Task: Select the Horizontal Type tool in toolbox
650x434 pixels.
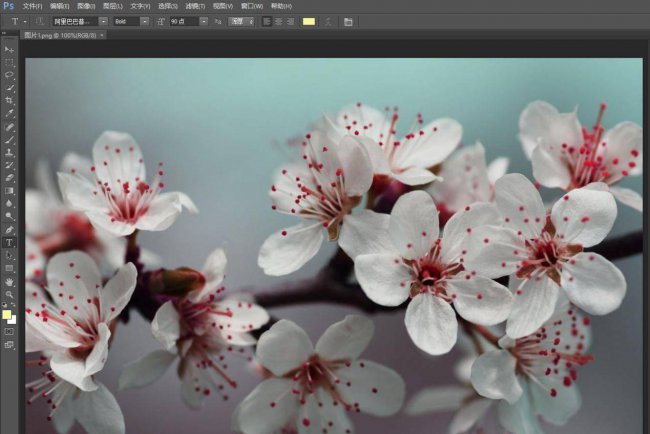Action: [x=9, y=243]
